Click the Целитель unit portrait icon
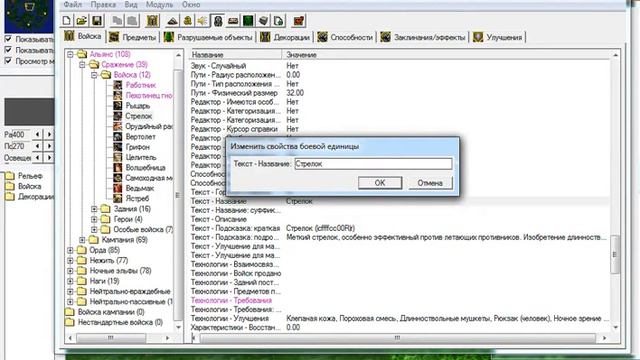Image resolution: width=640 pixels, height=360 pixels. [118, 157]
